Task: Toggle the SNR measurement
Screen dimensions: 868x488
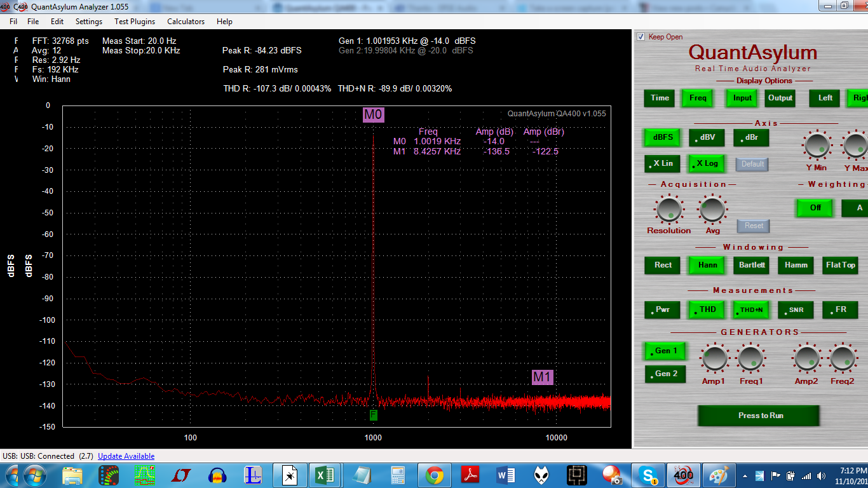Action: coord(796,309)
